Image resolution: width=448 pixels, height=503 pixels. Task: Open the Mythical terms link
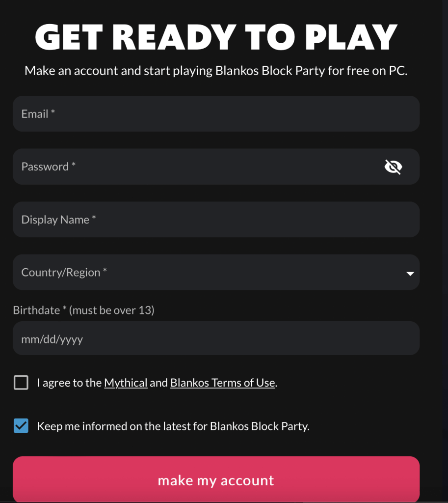pyautogui.click(x=126, y=383)
